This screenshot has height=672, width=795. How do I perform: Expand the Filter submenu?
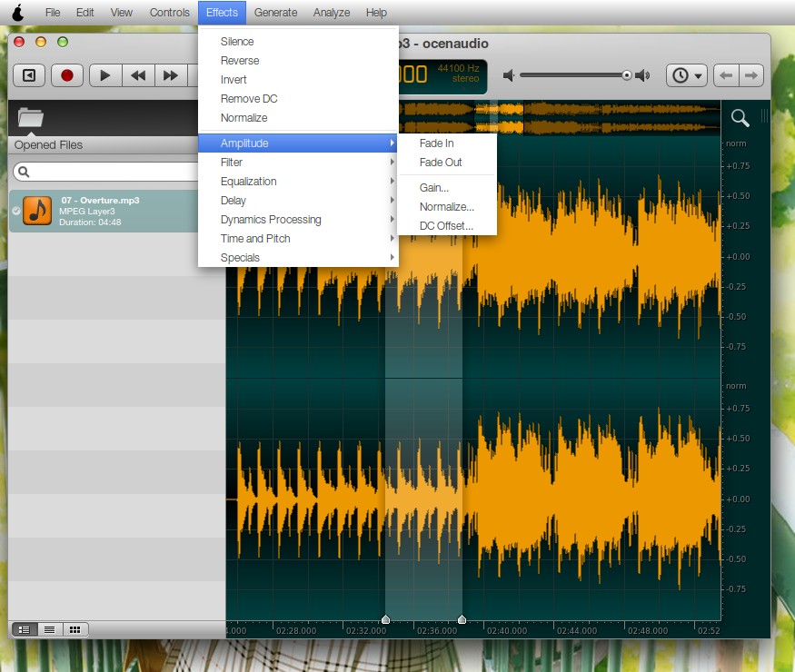[298, 163]
